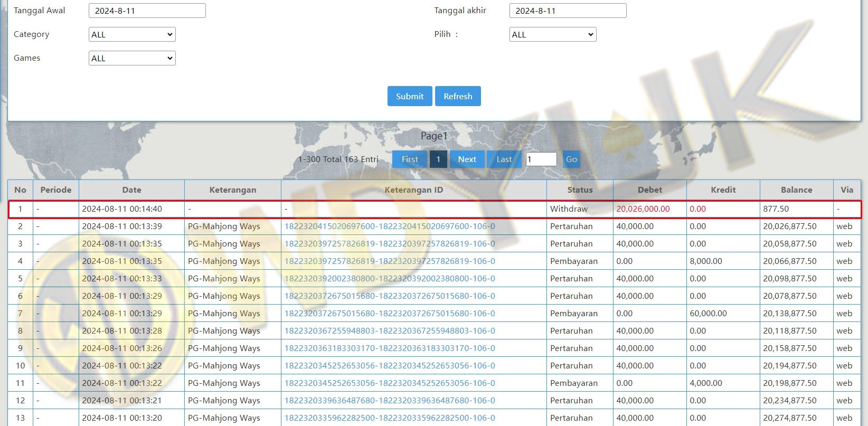The height and width of the screenshot is (426, 868).
Task: Click the page number input box
Action: 541,159
